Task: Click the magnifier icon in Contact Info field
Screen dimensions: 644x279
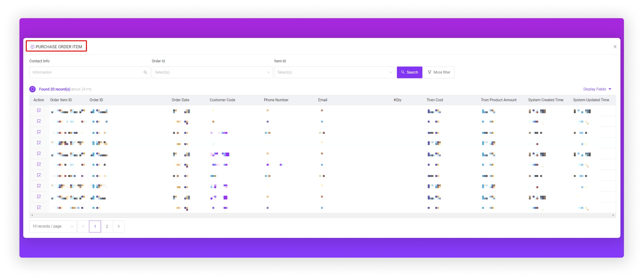Action: pos(145,72)
